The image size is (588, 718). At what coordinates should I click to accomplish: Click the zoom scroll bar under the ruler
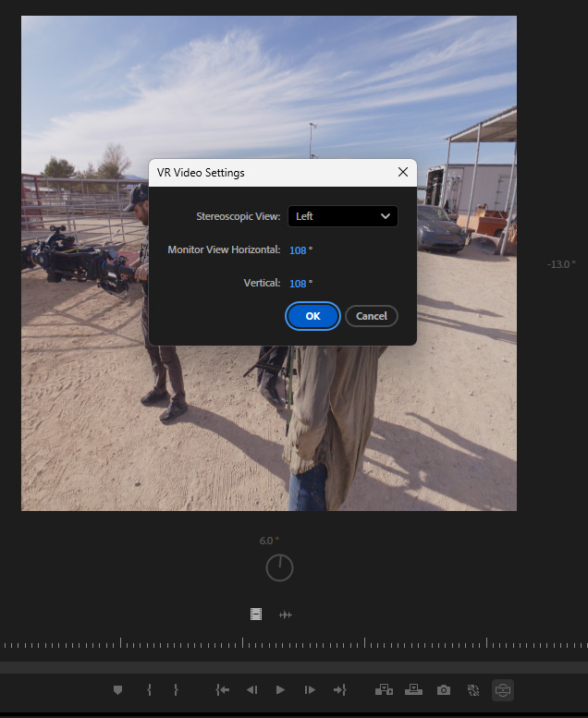tap(294, 667)
